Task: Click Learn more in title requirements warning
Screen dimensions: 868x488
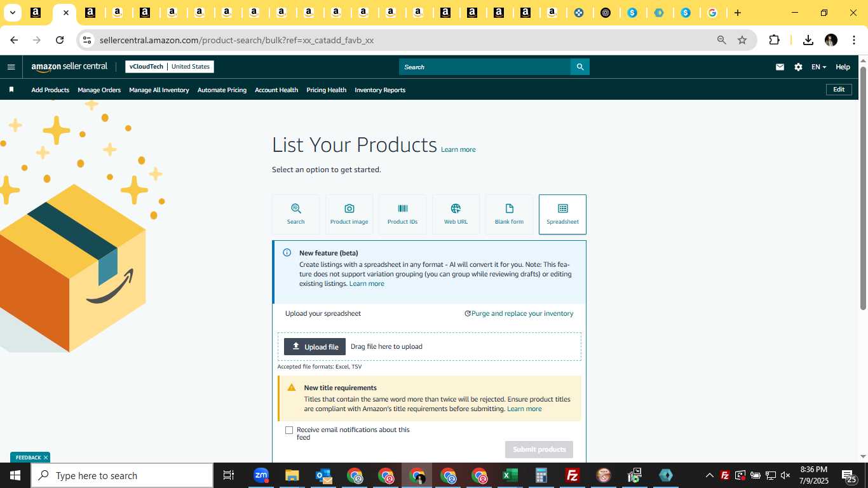Action: point(524,409)
